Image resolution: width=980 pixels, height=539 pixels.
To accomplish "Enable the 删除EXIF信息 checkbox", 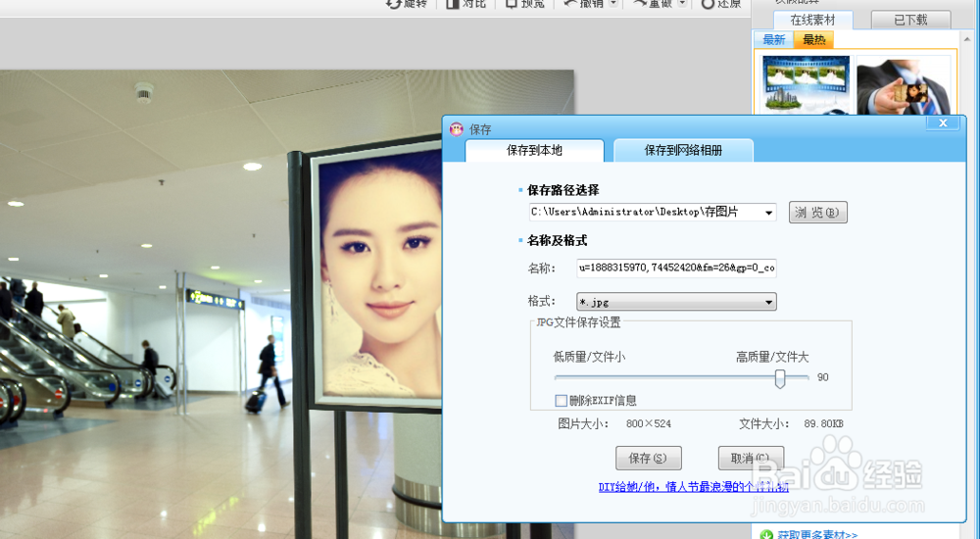I will [x=562, y=400].
